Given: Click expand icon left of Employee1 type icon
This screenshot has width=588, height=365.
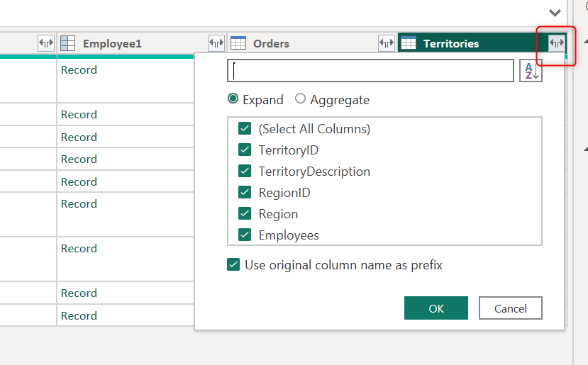Looking at the screenshot, I should point(46,43).
